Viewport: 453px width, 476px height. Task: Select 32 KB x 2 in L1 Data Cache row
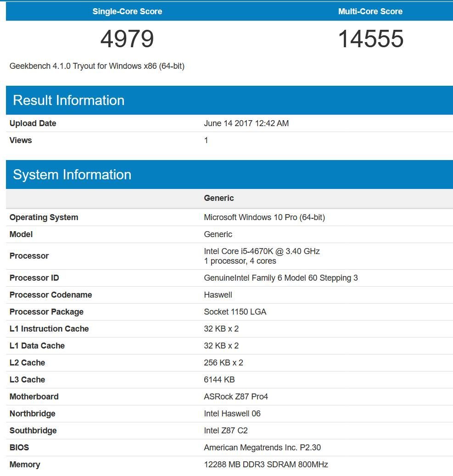[221, 346]
